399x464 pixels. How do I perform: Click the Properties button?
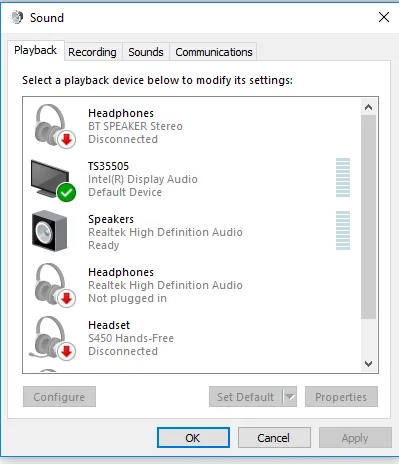click(x=341, y=397)
